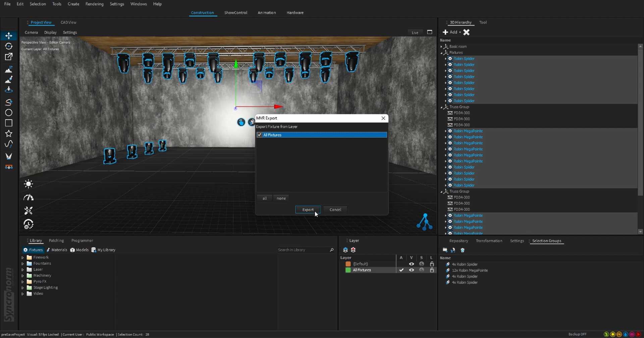Expand the Stage Lighting library folder
This screenshot has width=644, height=338.
click(x=23, y=288)
